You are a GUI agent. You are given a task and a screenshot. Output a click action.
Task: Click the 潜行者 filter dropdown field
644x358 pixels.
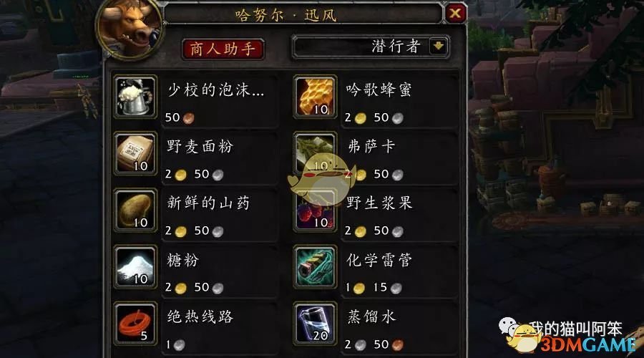pos(371,47)
